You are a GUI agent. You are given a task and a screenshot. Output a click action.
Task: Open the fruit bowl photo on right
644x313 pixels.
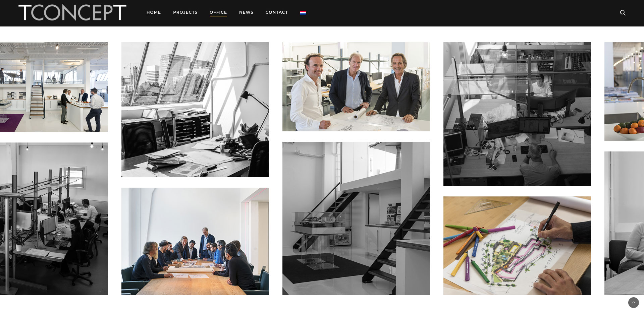click(x=624, y=91)
